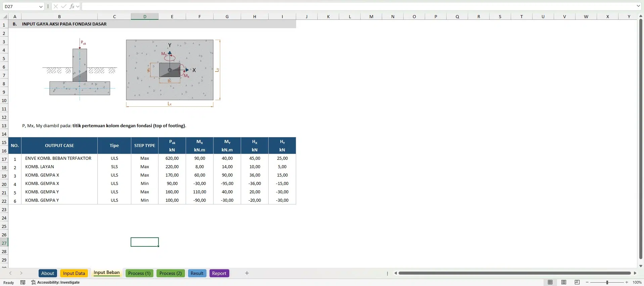Switch to Page Layout view
Image resolution: width=644 pixels, height=286 pixels.
click(564, 282)
